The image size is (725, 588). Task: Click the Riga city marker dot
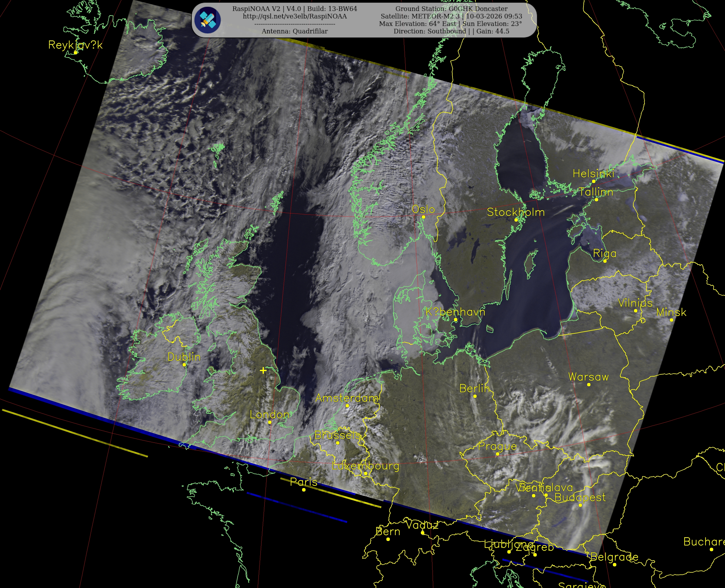coord(605,261)
